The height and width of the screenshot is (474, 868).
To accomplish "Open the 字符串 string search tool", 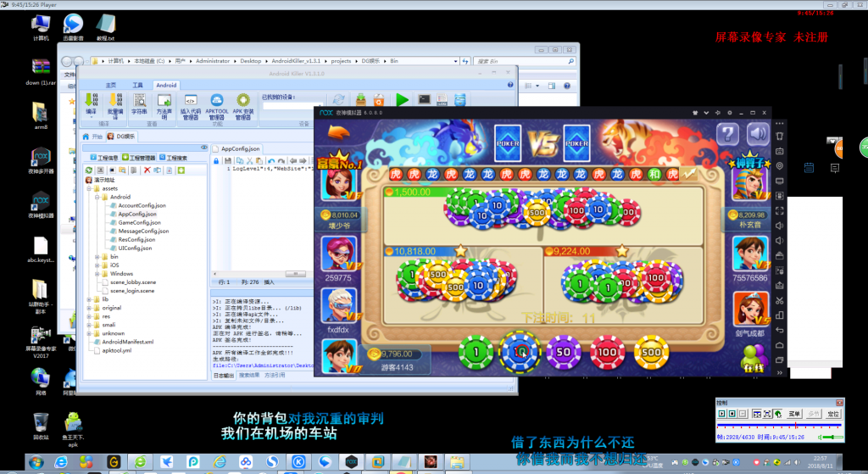I will [x=140, y=104].
